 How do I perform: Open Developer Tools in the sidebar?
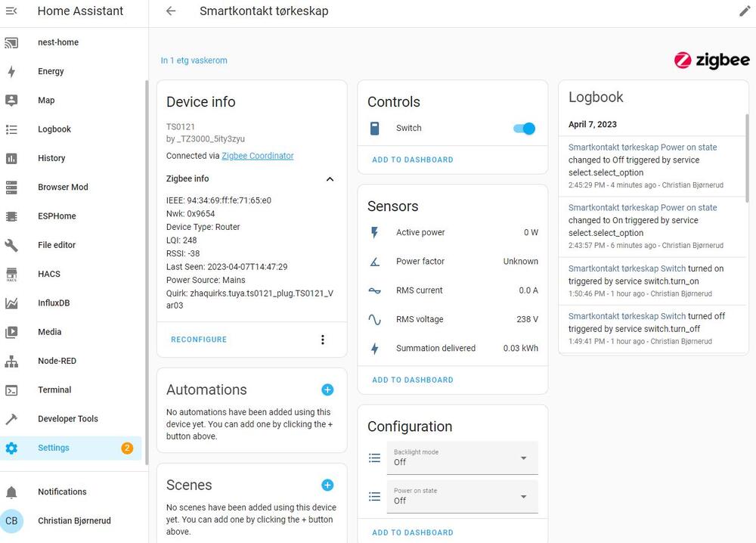point(67,419)
